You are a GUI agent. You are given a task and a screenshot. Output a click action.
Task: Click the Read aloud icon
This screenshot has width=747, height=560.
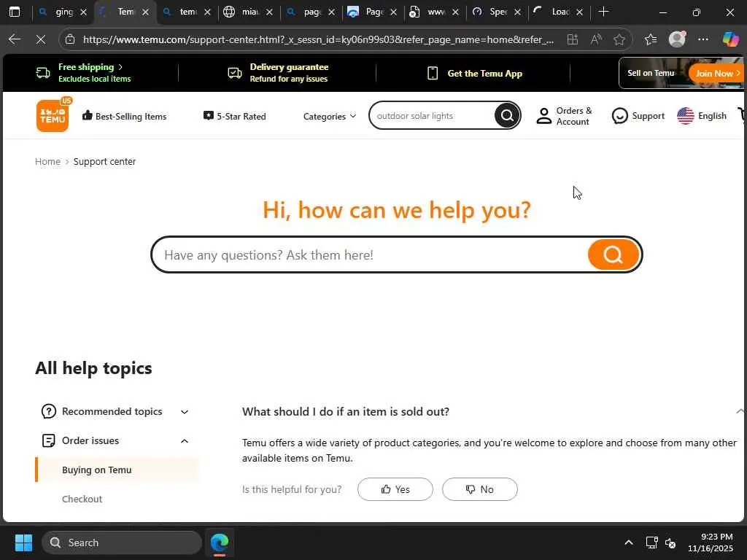595,39
